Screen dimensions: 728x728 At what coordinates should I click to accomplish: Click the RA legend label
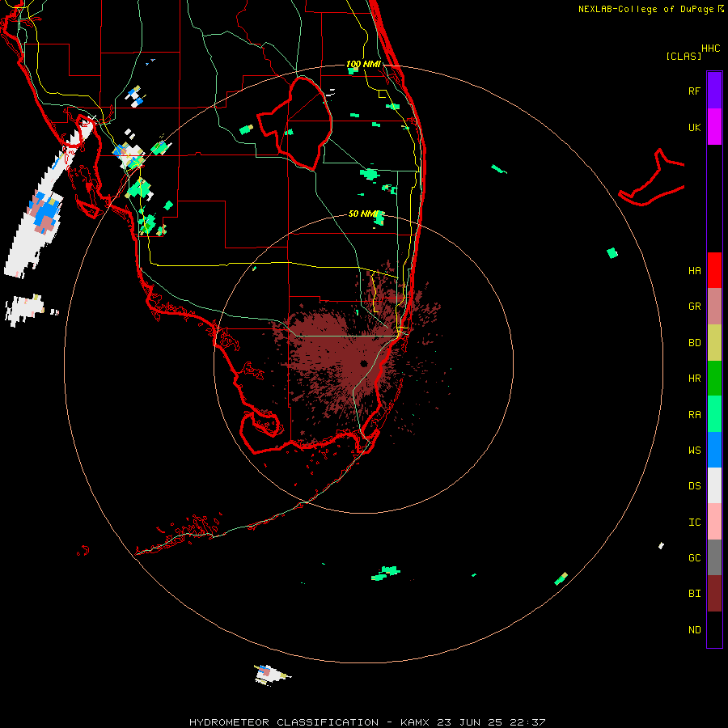pos(694,415)
